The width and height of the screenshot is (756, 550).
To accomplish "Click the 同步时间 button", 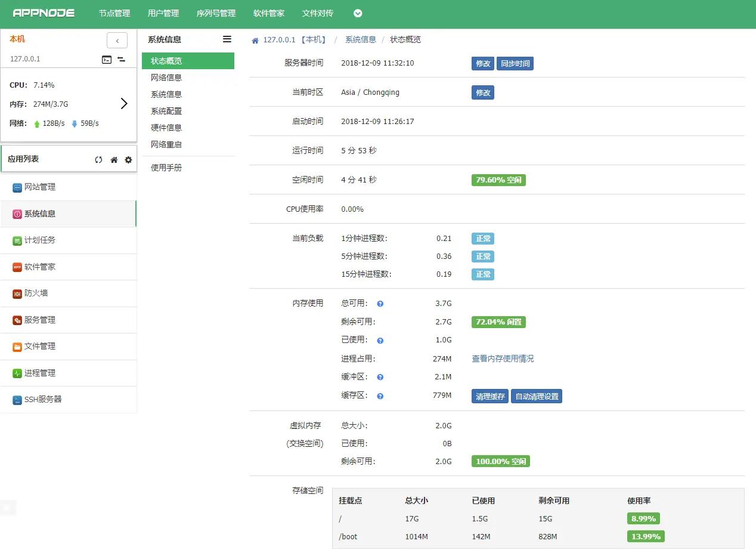I will [x=515, y=63].
